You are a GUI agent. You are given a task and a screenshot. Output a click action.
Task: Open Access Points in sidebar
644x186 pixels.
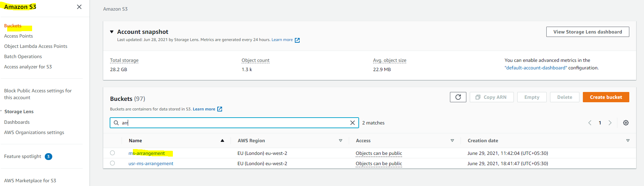coord(18,36)
